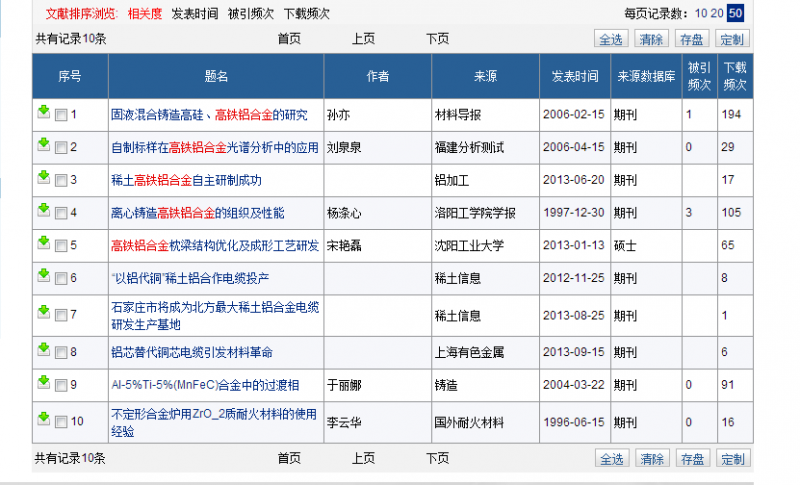
Task: Click source 材料导报
Action: pyautogui.click(x=458, y=115)
